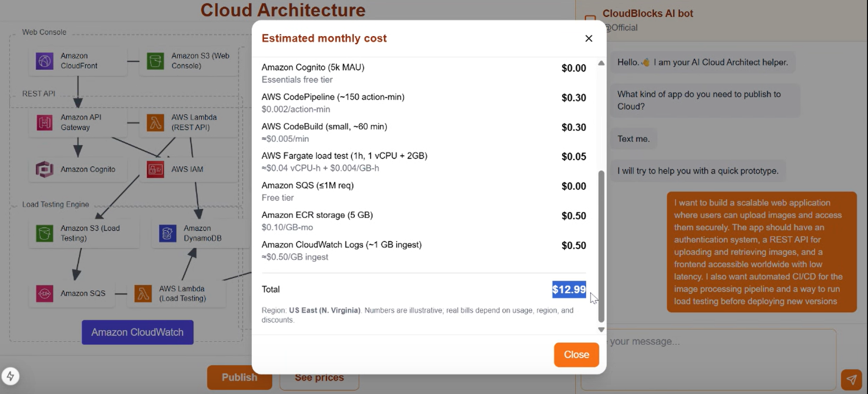
Task: Click the 'Text me.' chat bubble
Action: (634, 139)
